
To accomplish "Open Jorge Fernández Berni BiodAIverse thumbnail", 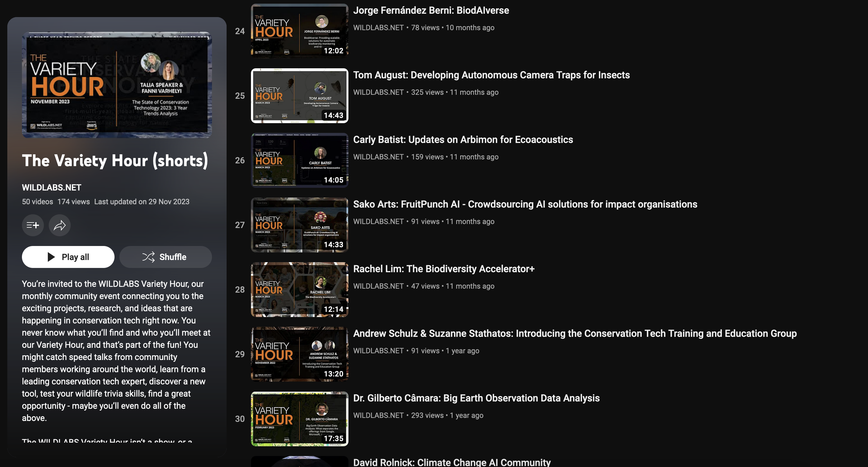I will click(300, 31).
